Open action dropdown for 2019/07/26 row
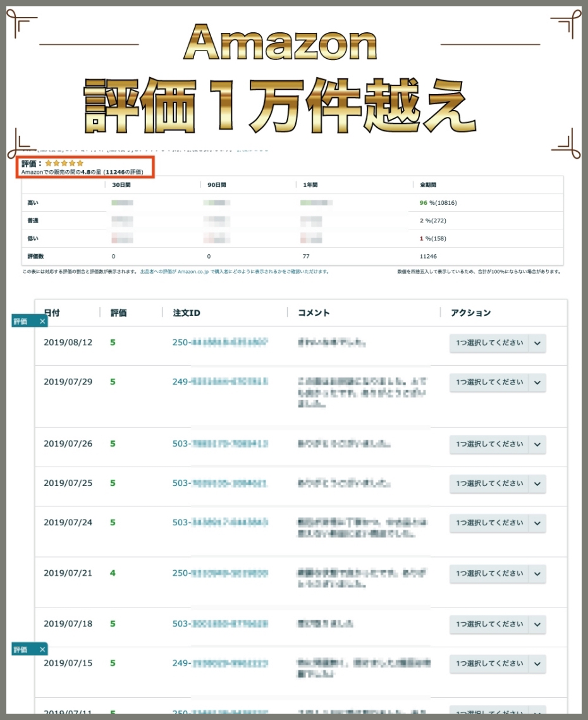Viewport: 588px width, 720px height. pos(498,444)
